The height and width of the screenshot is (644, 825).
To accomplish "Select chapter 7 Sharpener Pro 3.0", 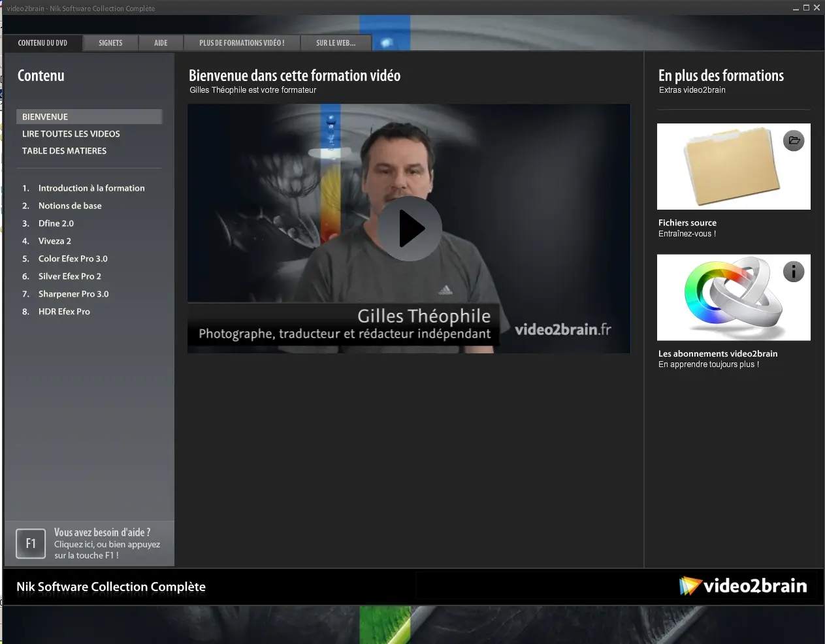I will click(x=65, y=294).
